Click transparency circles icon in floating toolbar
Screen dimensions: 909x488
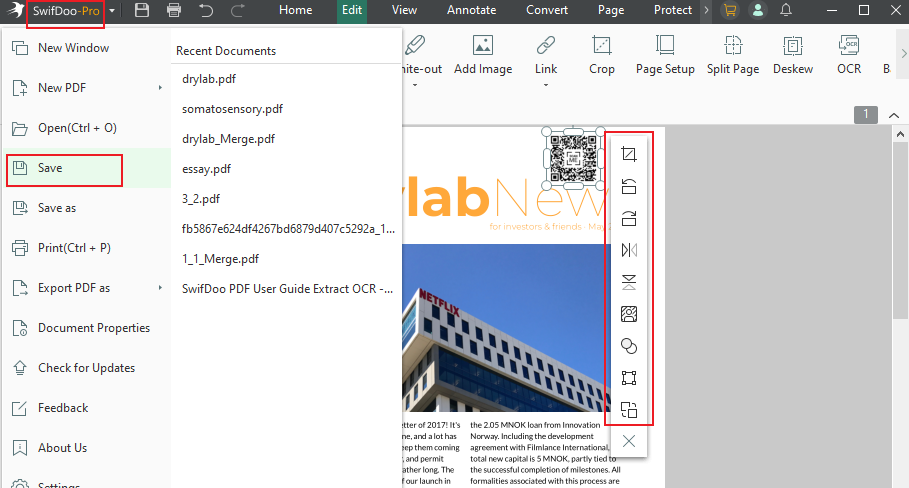click(629, 346)
